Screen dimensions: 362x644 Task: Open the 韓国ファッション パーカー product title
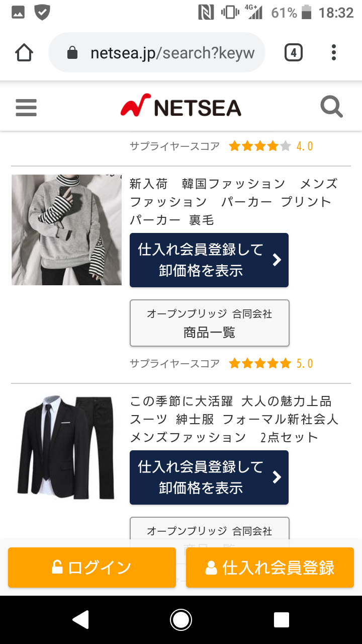(x=234, y=202)
